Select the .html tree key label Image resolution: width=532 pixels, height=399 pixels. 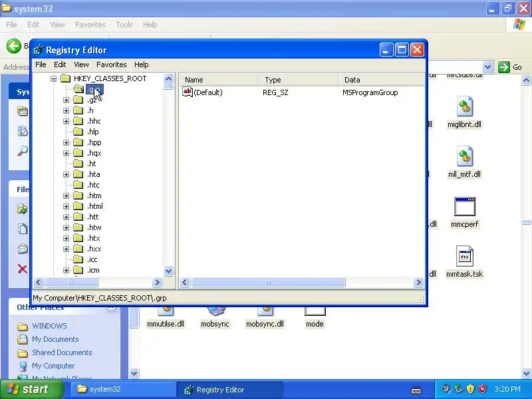[x=95, y=206]
